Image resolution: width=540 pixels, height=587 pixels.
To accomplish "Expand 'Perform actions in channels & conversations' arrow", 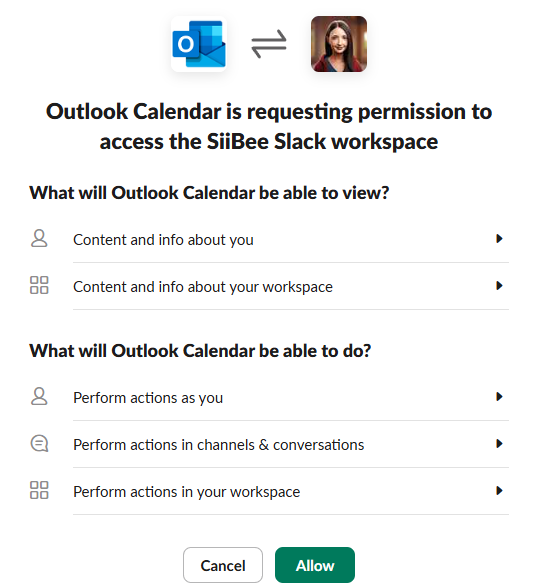I will [x=499, y=444].
